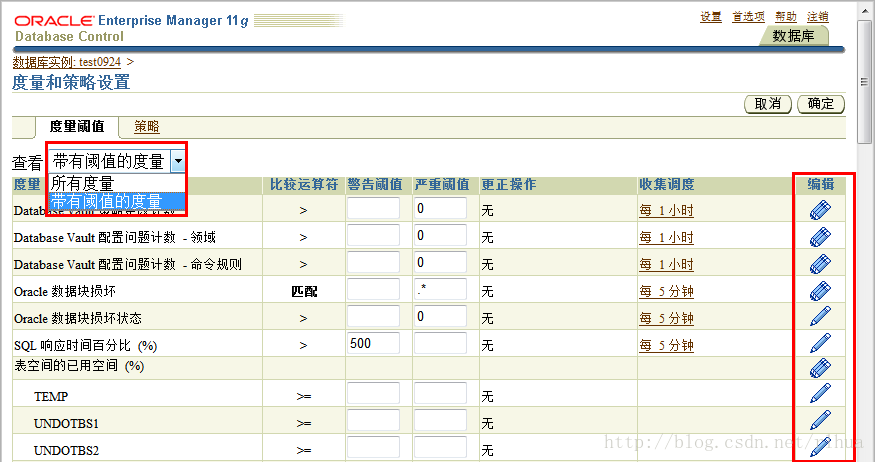This screenshot has height=462, width=875.
Task: Click critical threshold field containing .* for 数据块损坏
Action: pyautogui.click(x=440, y=289)
